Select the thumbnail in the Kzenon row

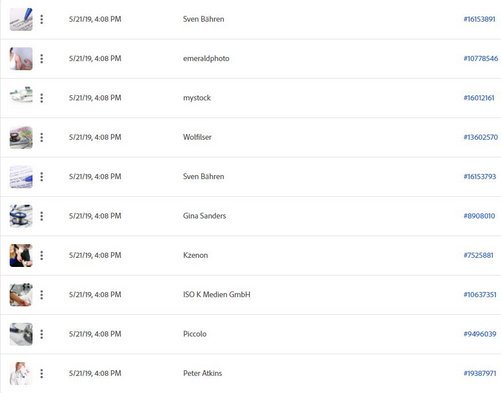click(x=21, y=255)
